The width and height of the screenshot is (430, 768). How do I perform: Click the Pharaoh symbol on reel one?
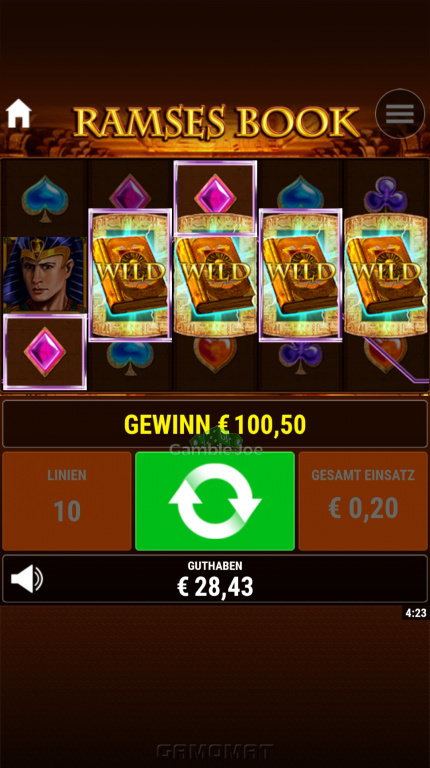[x=45, y=275]
